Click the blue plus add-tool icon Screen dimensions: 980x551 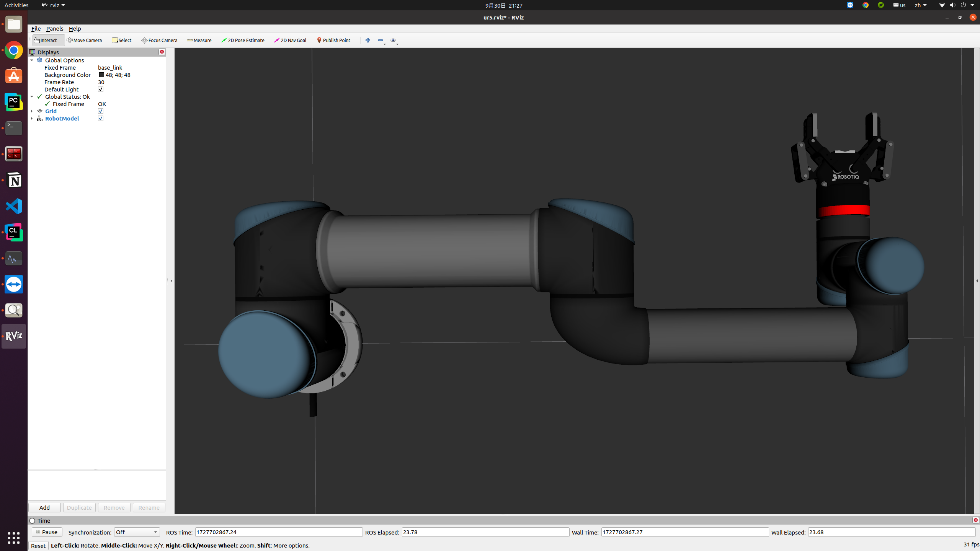point(368,40)
